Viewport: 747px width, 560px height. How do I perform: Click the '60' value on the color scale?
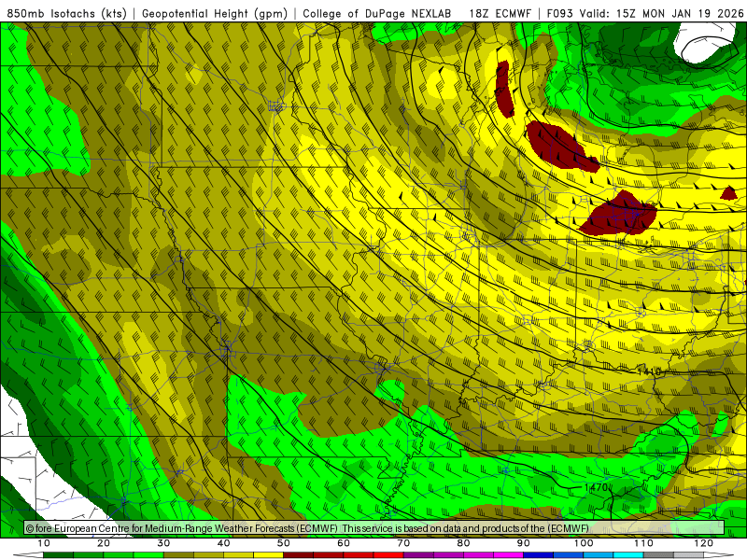coord(344,543)
